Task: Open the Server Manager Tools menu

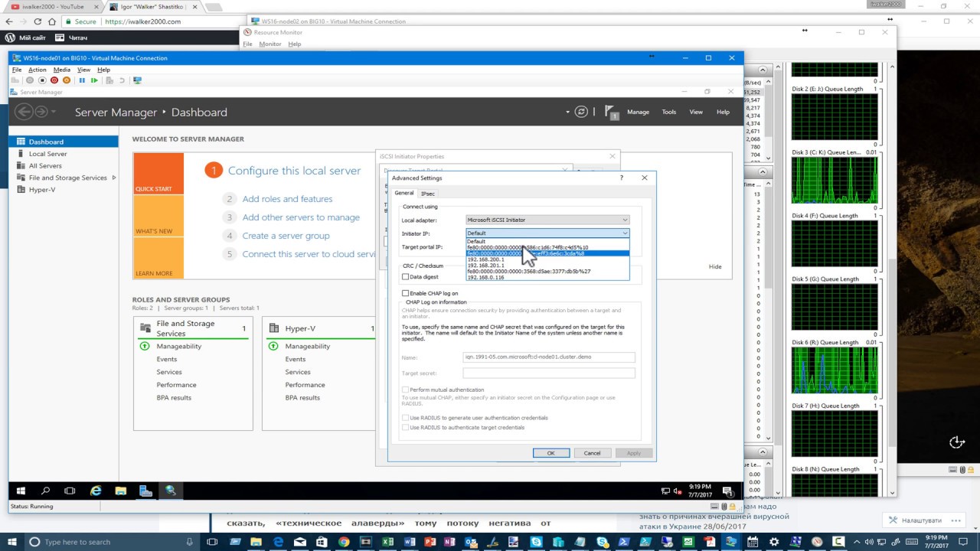Action: coord(669,112)
